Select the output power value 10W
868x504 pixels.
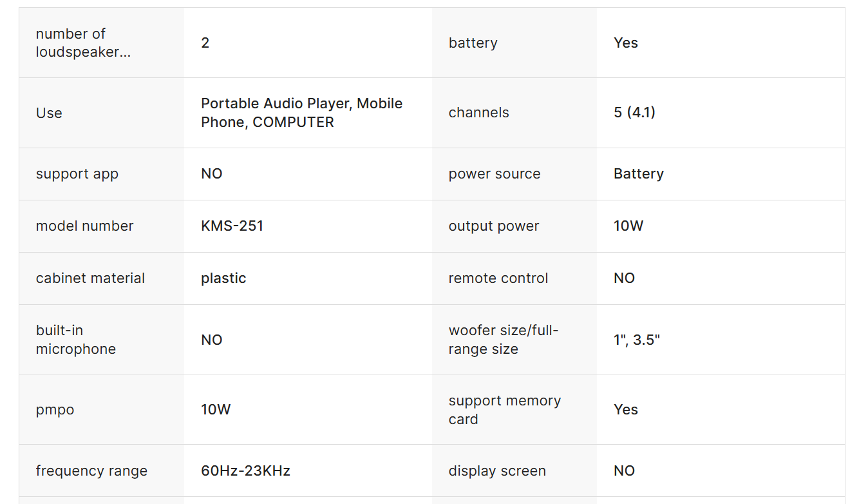(x=628, y=226)
